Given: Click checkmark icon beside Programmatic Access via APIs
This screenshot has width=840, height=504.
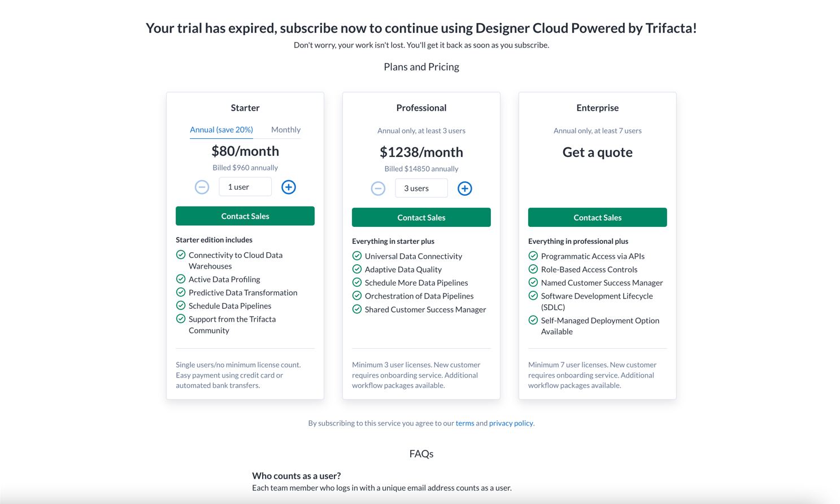Looking at the screenshot, I should click(533, 256).
